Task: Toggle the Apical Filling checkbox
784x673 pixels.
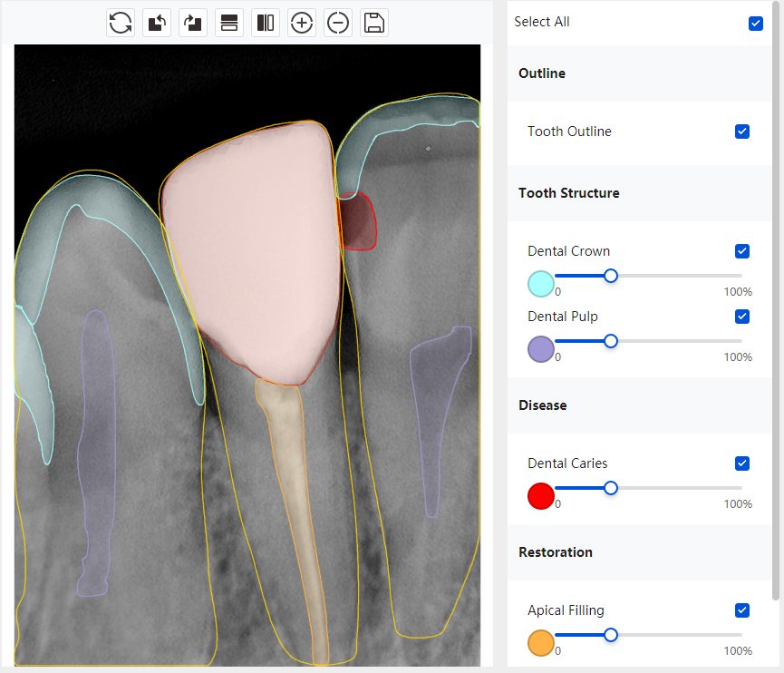Action: click(742, 610)
